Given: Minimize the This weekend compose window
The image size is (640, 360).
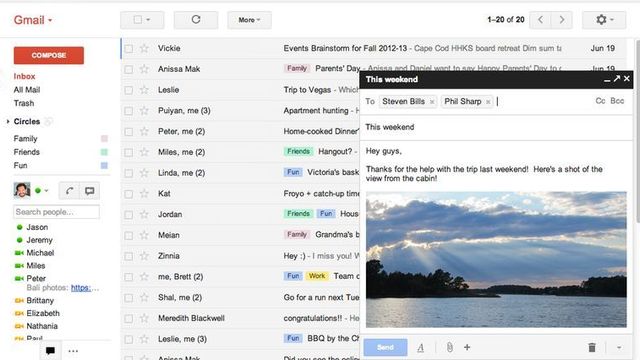Looking at the screenshot, I should 607,80.
